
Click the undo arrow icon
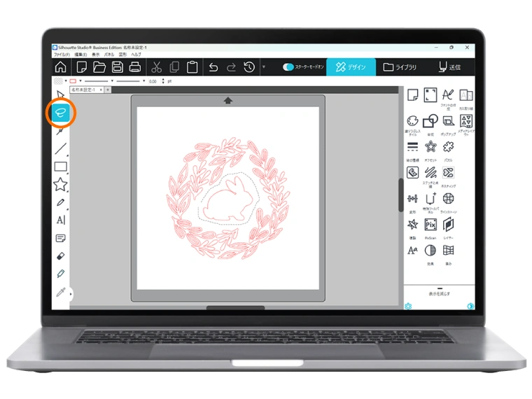point(213,67)
